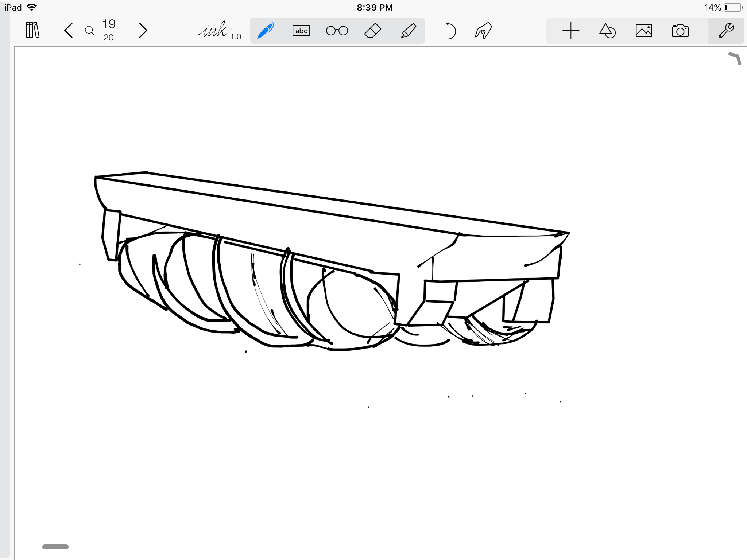Screen dimensions: 747x560
Task: Select the eraser tool
Action: coord(373,31)
